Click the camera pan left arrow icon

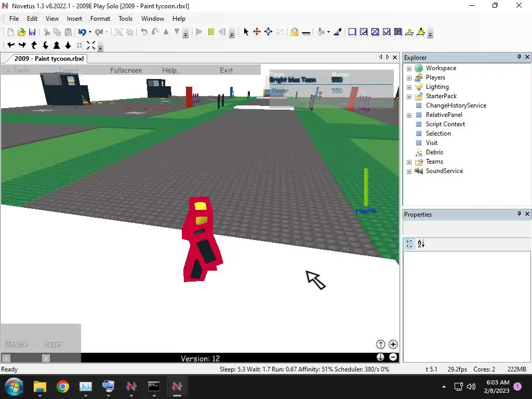click(11, 45)
